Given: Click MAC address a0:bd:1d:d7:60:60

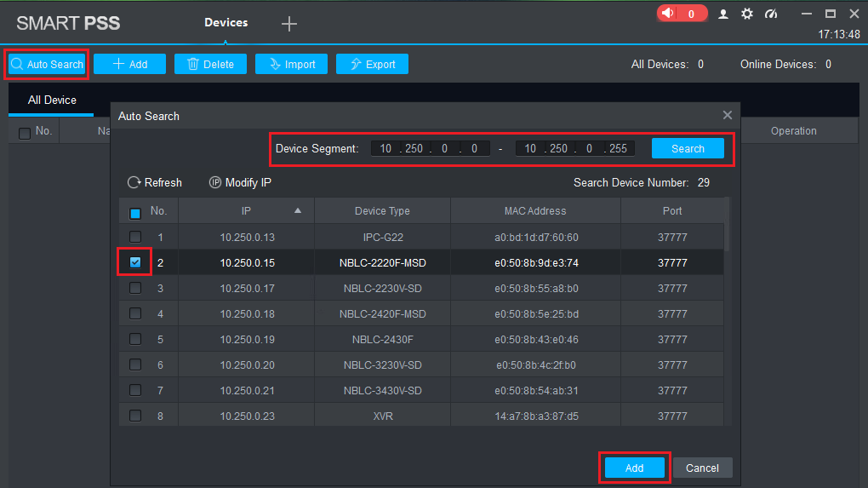Looking at the screenshot, I should coord(536,238).
